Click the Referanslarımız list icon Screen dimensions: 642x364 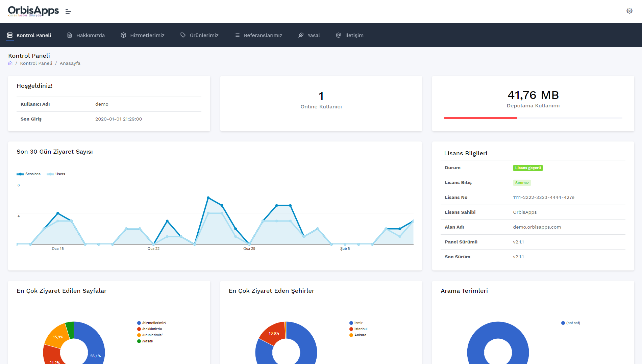click(237, 35)
